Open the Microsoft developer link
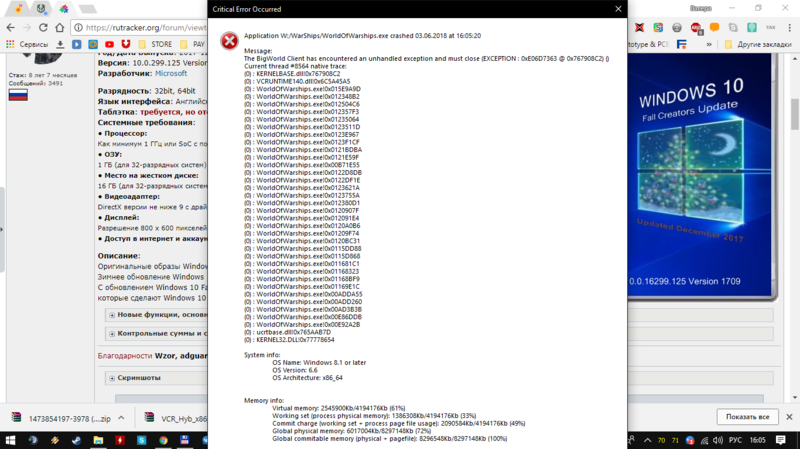 click(171, 73)
